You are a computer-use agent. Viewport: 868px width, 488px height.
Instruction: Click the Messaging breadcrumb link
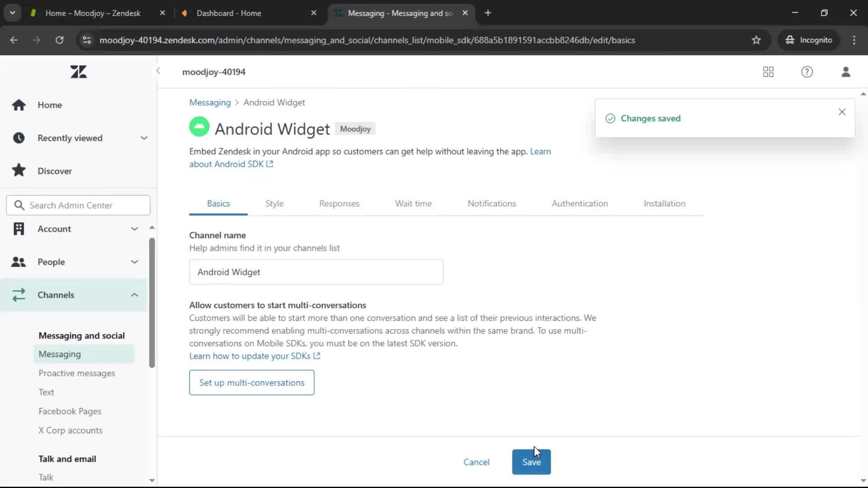tap(210, 103)
